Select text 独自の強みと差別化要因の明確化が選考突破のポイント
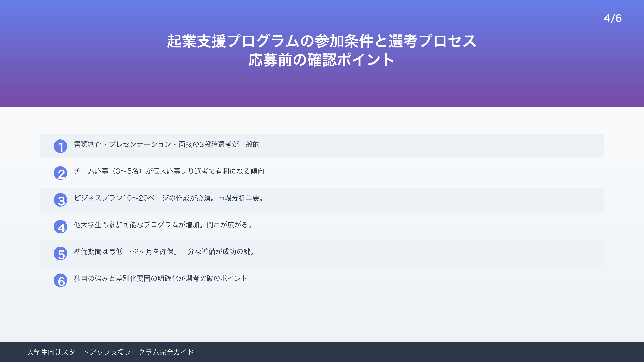This screenshot has width=644, height=362. tap(161, 278)
